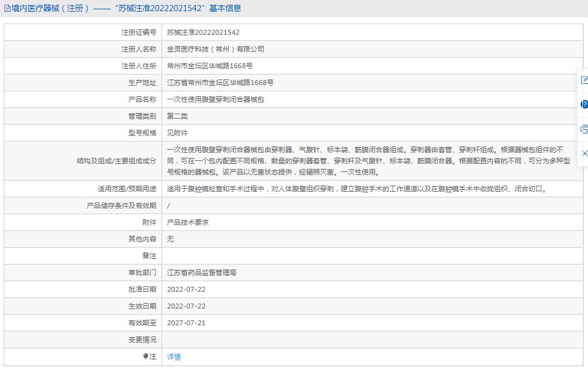Click the 适用范围/预期用途 row label
The height and width of the screenshot is (370, 588).
tap(127, 189)
